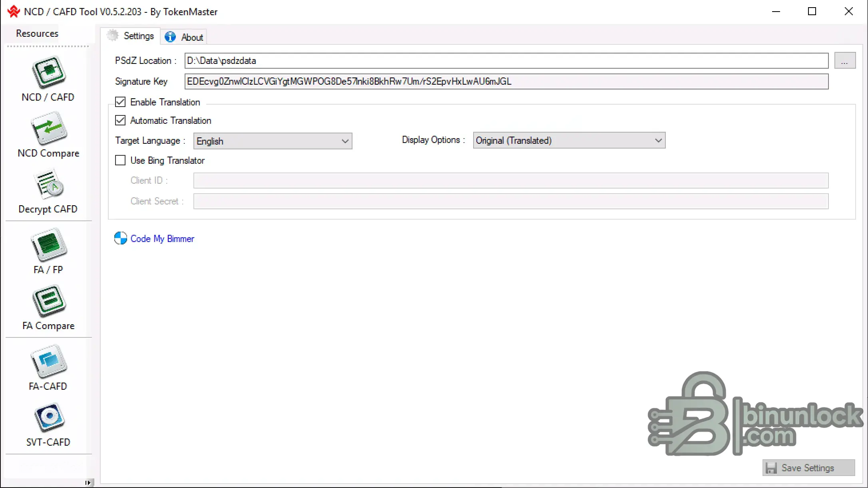Click the Save Settings button
Image resolution: width=868 pixels, height=488 pixels.
pyautogui.click(x=808, y=468)
